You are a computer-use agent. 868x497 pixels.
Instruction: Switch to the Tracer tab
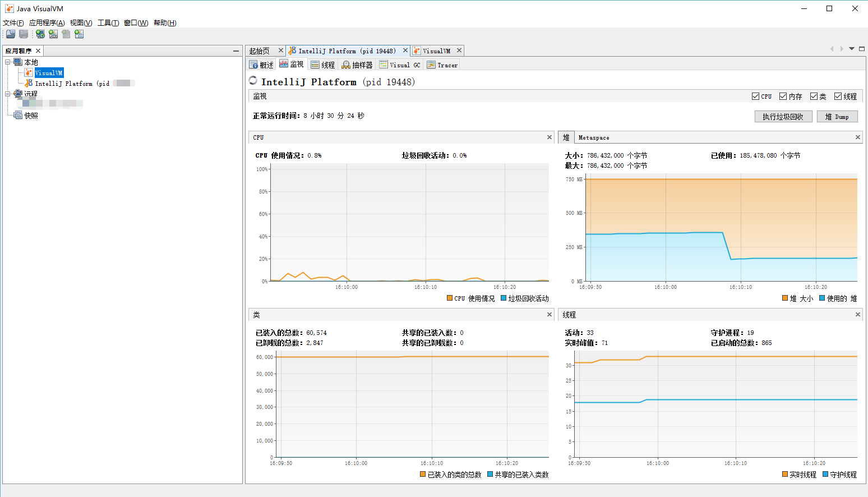tap(442, 65)
